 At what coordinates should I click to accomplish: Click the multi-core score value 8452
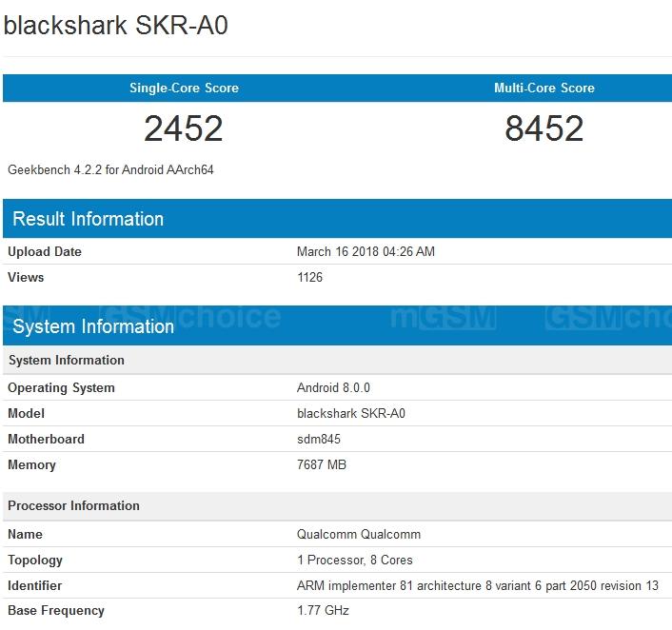tap(544, 128)
